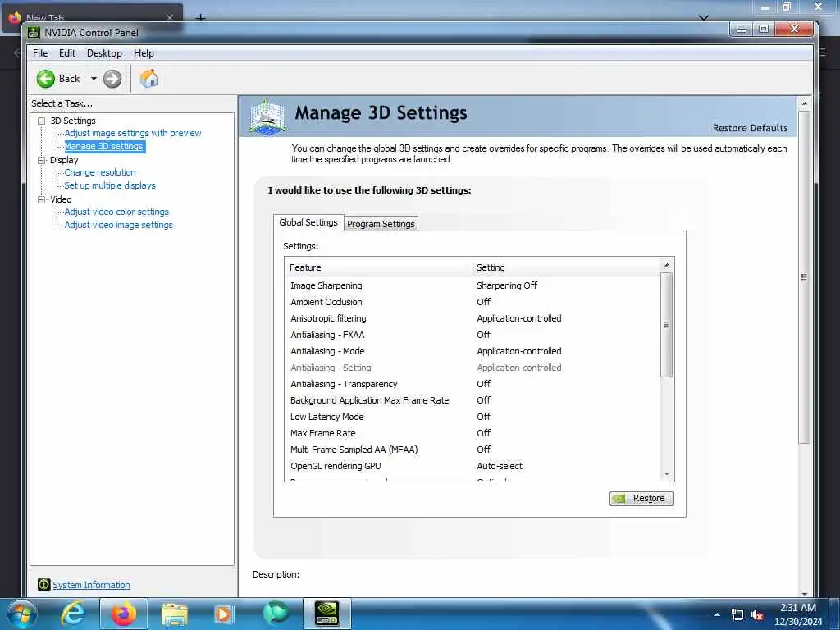Select the Antialiasing - Transparency row
This screenshot has height=630, width=840.
coord(473,384)
